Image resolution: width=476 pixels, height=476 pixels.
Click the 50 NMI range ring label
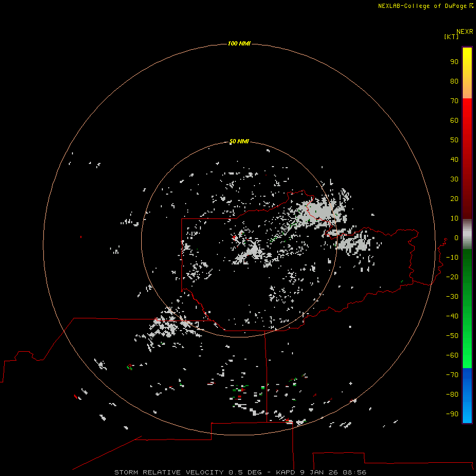[x=239, y=141]
